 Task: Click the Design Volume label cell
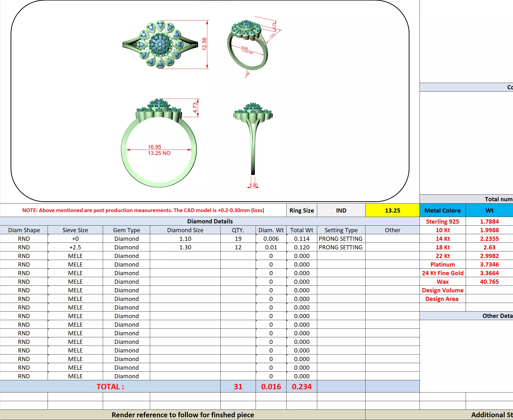[x=442, y=290]
